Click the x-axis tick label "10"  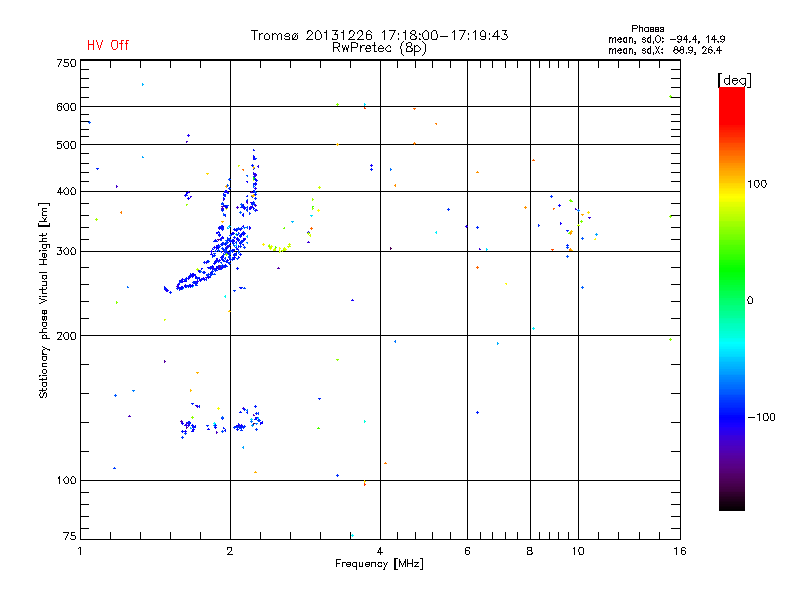tap(578, 551)
